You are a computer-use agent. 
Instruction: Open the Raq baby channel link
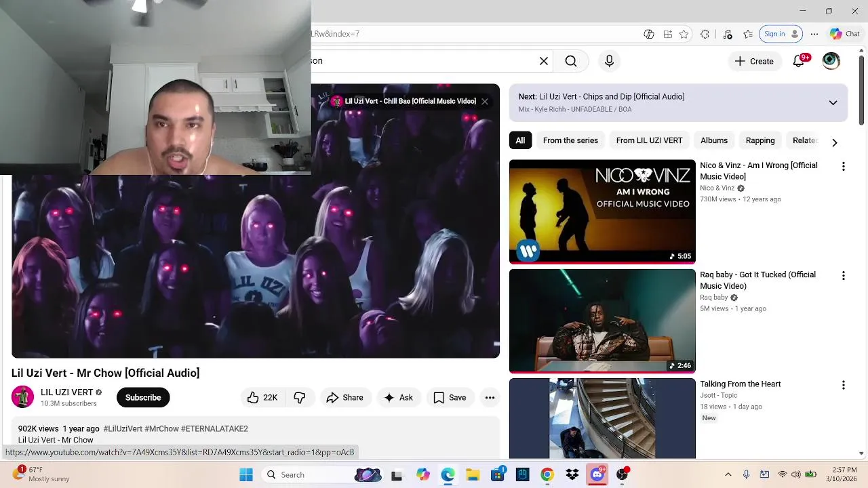713,298
